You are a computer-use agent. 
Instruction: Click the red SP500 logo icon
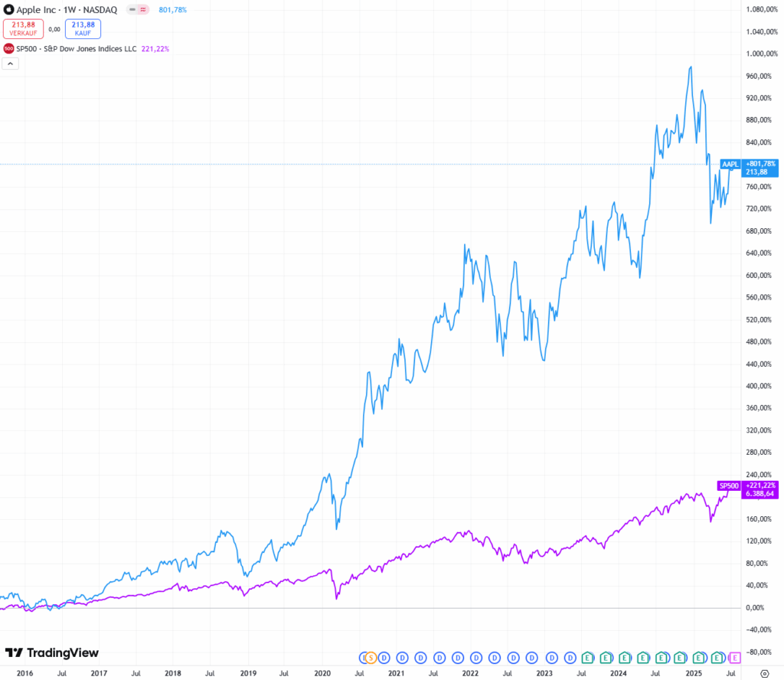click(x=8, y=48)
